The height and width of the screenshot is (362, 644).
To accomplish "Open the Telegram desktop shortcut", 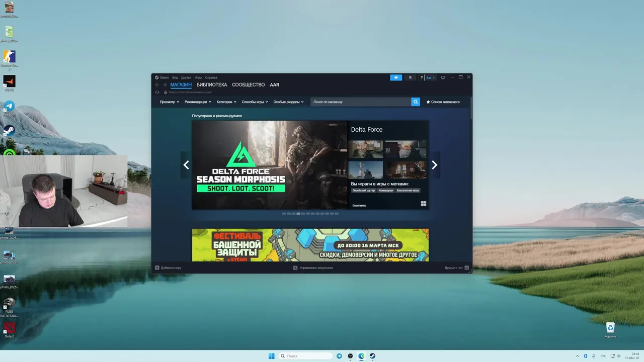I will tap(9, 109).
